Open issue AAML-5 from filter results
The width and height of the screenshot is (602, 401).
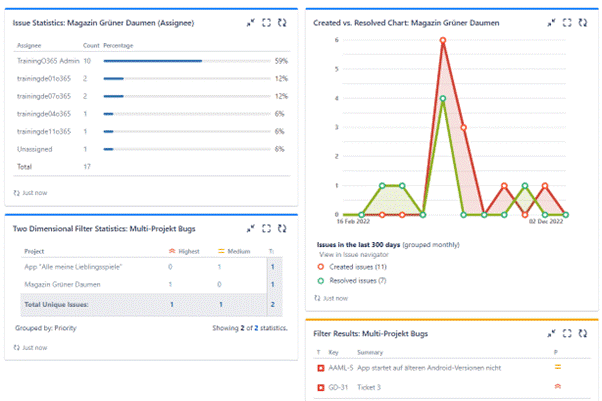(341, 368)
